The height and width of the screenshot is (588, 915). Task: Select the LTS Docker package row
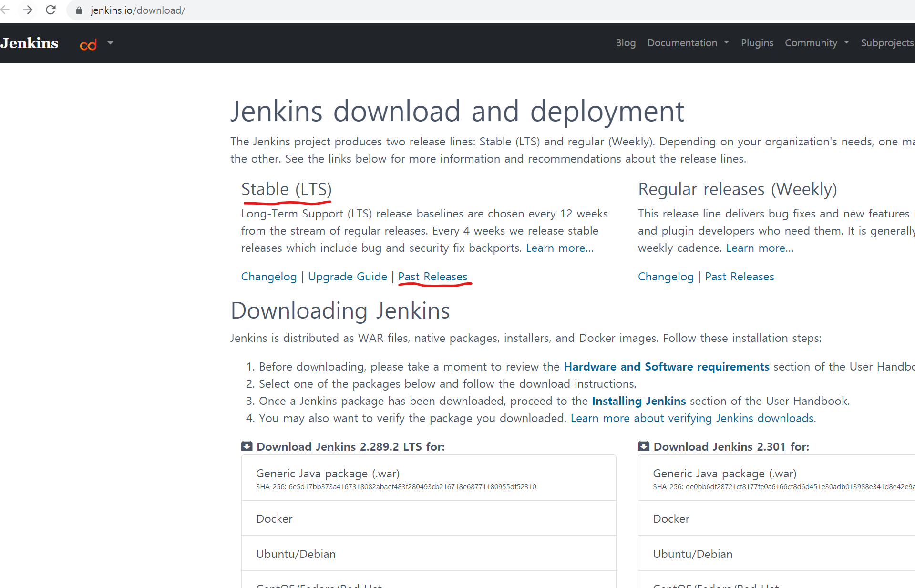pyautogui.click(x=429, y=518)
